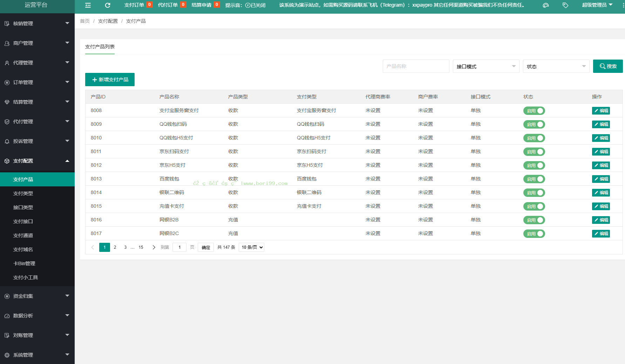Click the refresh icon in the top bar

click(108, 5)
